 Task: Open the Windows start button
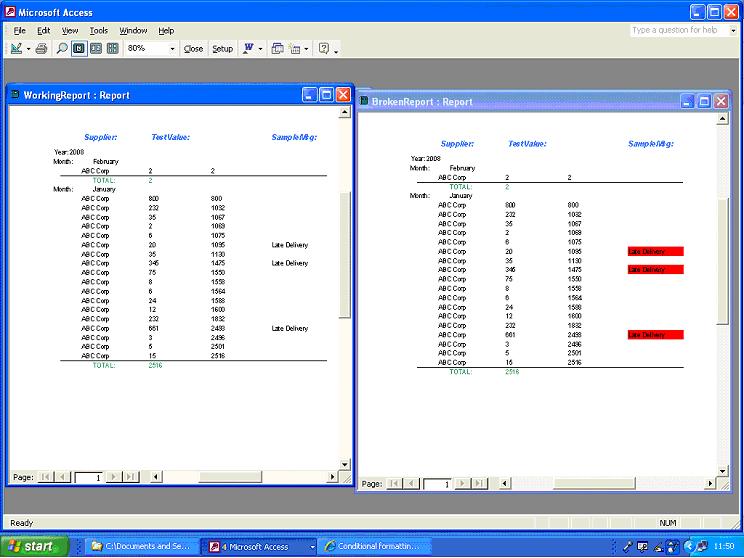coord(34,546)
